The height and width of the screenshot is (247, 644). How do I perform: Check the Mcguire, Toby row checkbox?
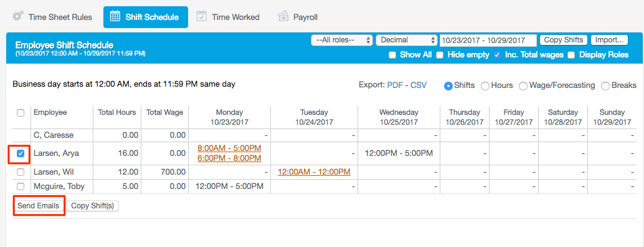tap(21, 186)
